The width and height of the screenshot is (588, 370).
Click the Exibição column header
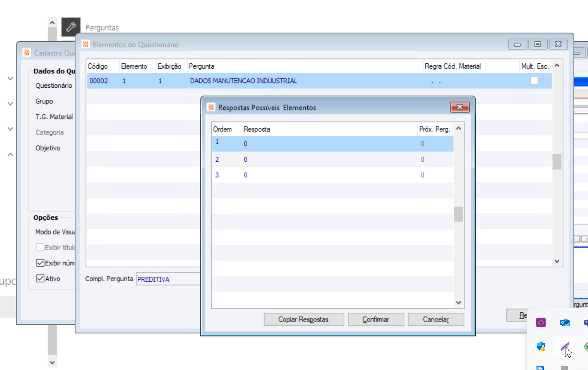pos(172,66)
